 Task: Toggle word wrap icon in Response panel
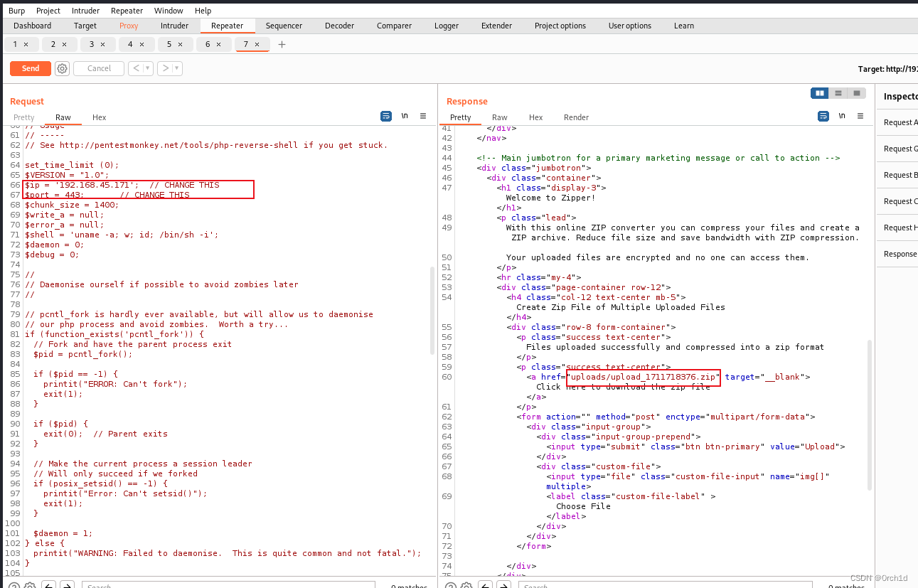[823, 116]
